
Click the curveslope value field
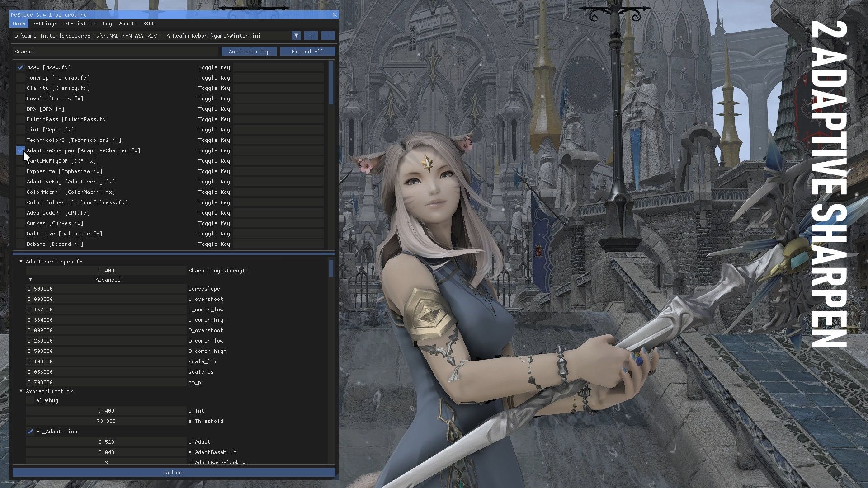pyautogui.click(x=106, y=289)
